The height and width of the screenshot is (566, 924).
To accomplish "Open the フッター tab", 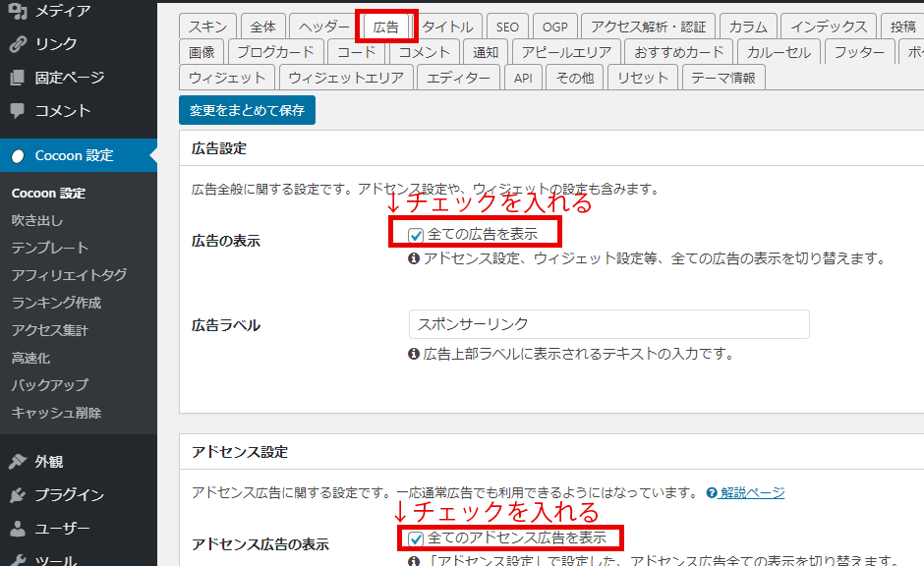I will click(859, 52).
